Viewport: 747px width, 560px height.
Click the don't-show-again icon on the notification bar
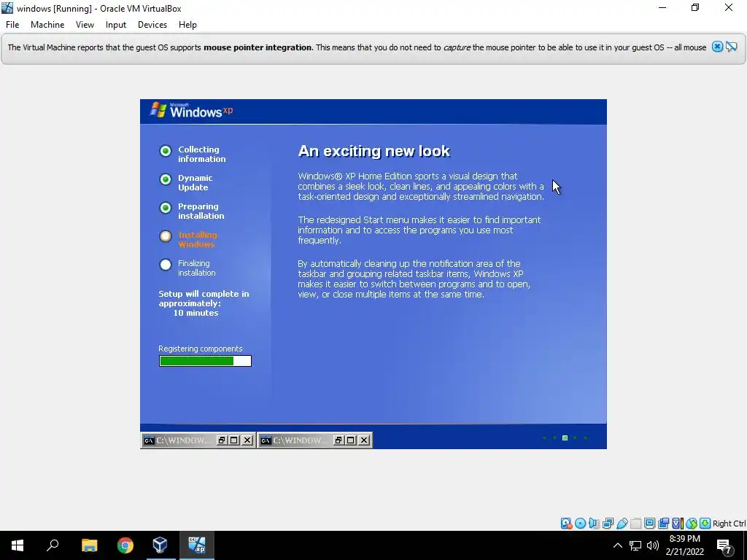[731, 47]
